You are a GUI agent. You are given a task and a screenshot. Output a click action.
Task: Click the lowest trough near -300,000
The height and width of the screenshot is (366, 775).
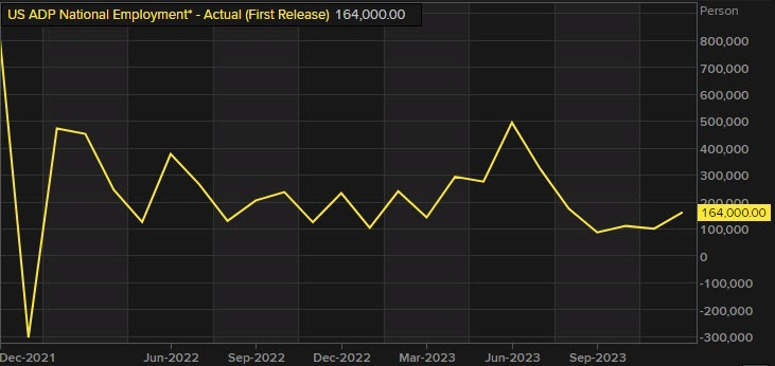click(29, 337)
